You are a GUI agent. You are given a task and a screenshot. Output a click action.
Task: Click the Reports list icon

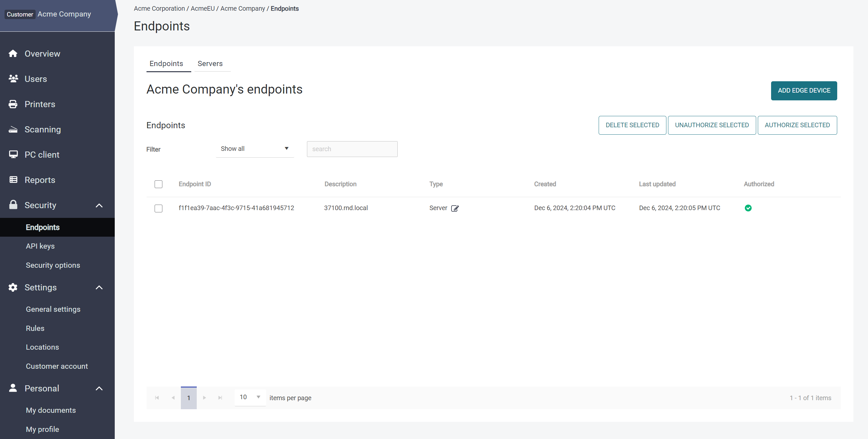click(13, 180)
